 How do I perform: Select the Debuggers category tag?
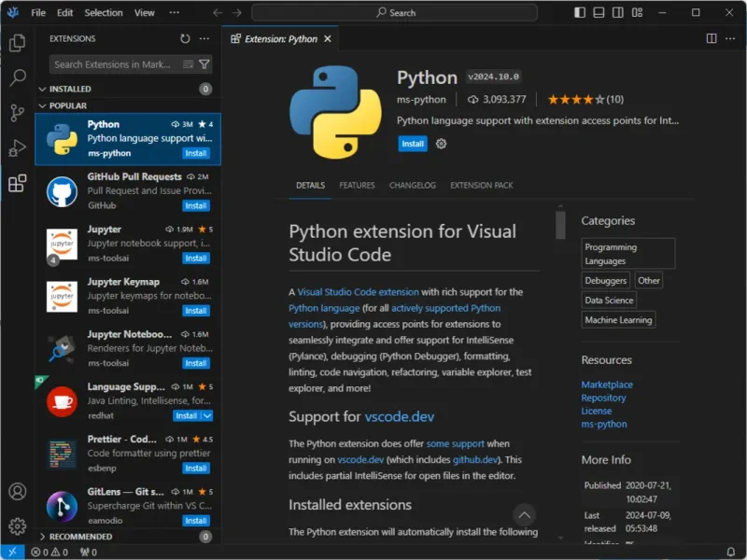(x=605, y=281)
